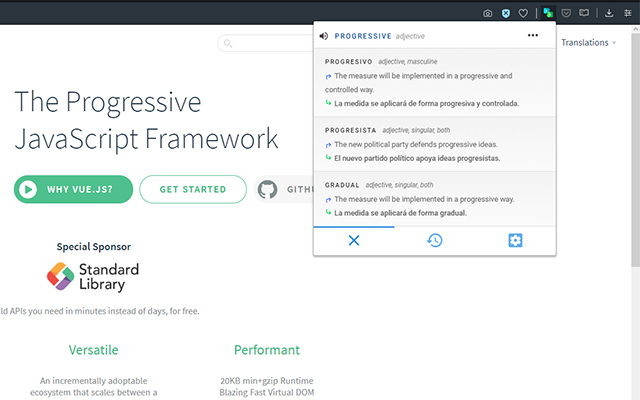Click example 'The new political party defends progressive ideas.'

pos(416,144)
